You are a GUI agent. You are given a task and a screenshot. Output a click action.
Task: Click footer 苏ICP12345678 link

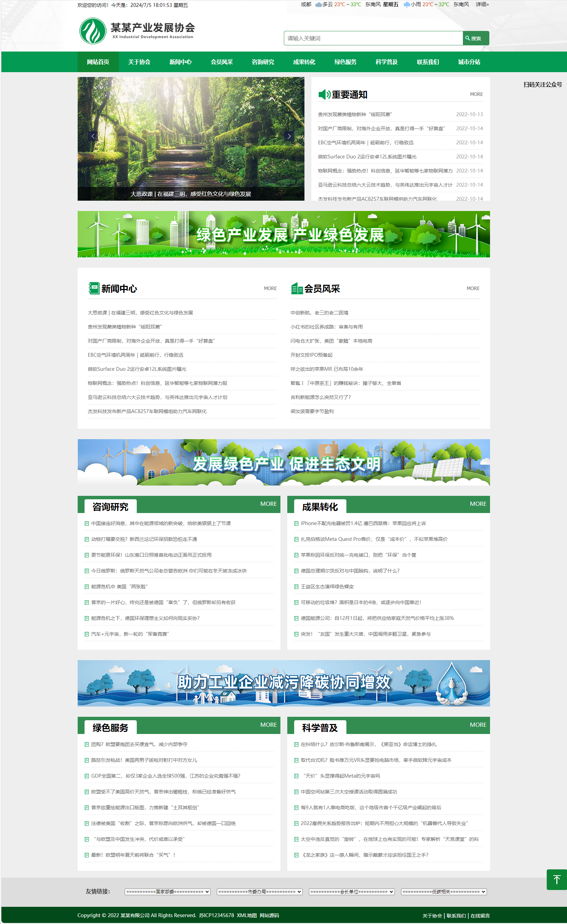pyautogui.click(x=216, y=915)
